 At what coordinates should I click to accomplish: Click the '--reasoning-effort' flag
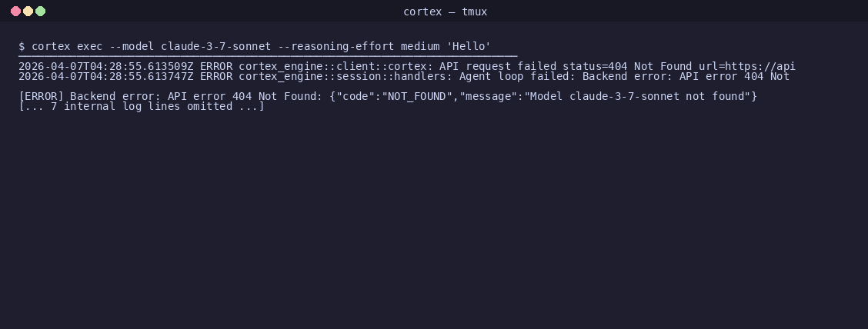(336, 46)
